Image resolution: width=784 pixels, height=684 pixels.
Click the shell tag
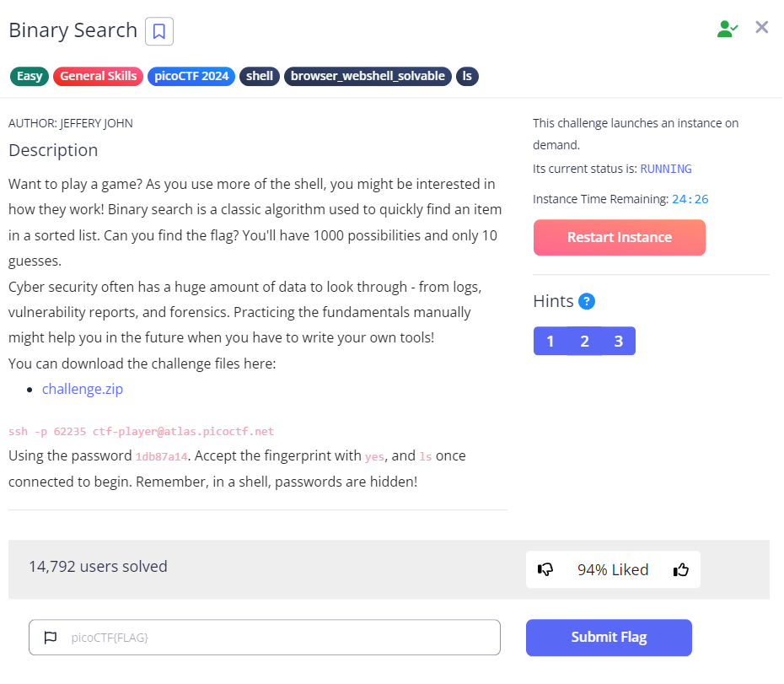[x=260, y=76]
